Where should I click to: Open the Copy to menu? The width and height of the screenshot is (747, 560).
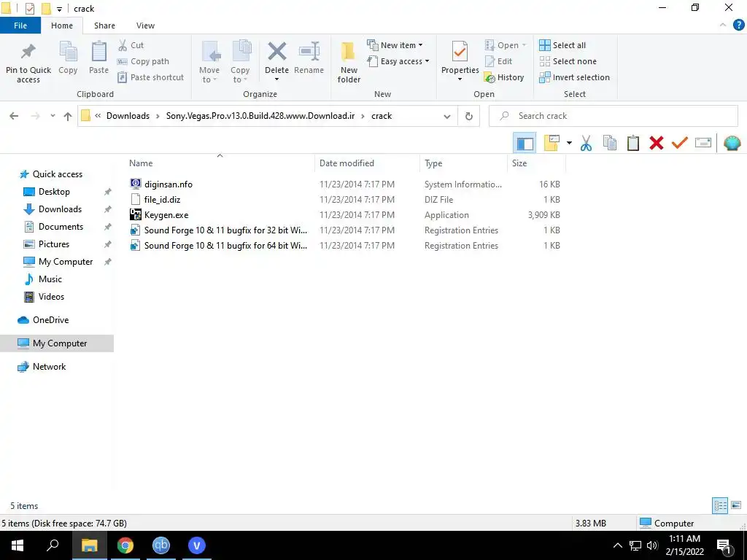(240, 62)
